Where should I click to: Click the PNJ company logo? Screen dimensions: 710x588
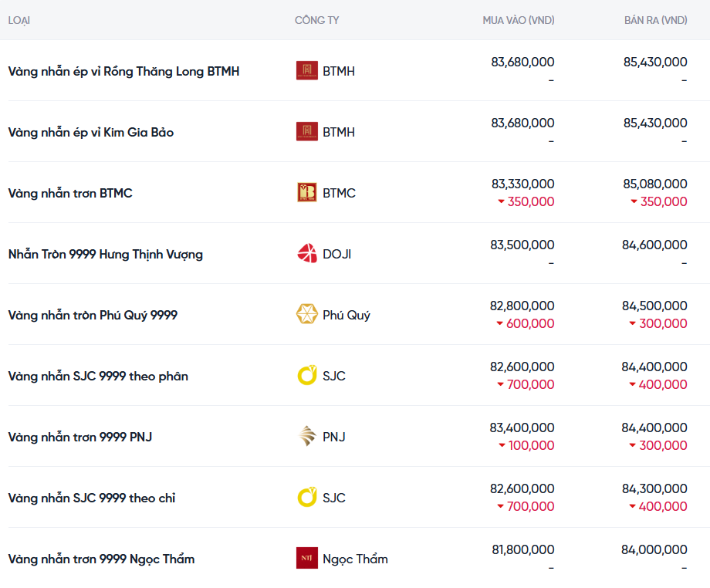(x=306, y=437)
